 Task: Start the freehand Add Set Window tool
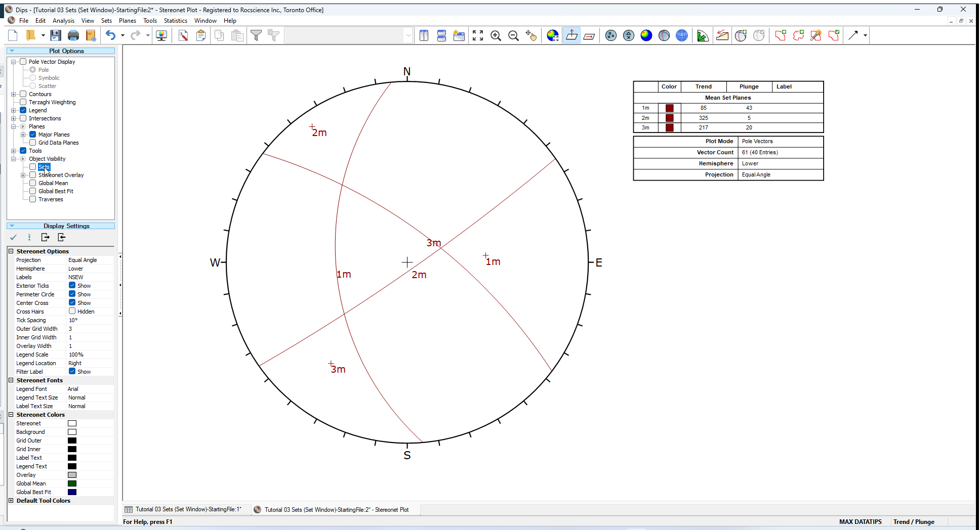pos(799,35)
